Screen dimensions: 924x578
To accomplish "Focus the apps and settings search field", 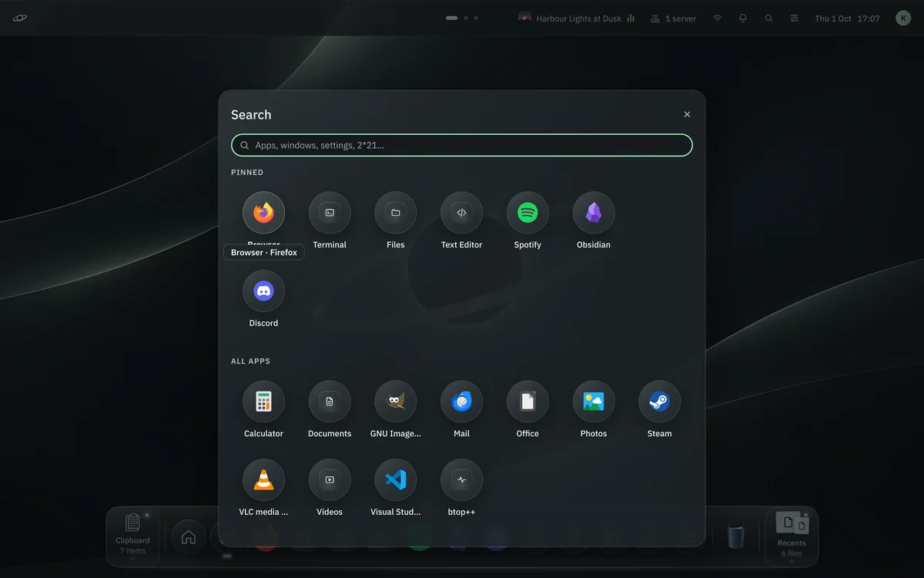I will [462, 145].
